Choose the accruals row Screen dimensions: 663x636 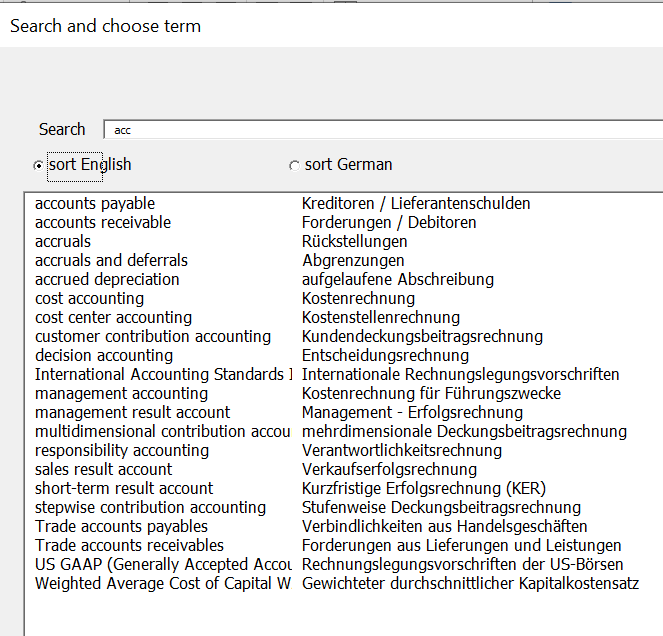63,242
